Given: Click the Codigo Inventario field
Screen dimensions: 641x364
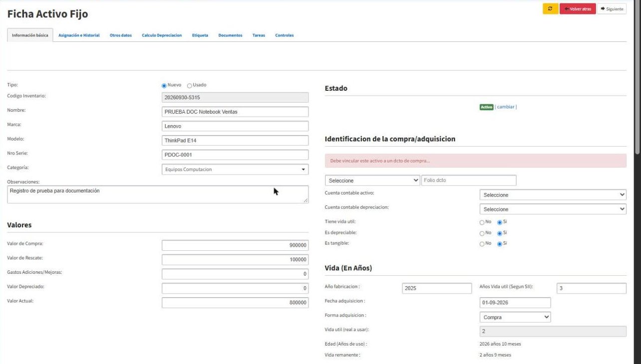Looking at the screenshot, I should point(235,98).
